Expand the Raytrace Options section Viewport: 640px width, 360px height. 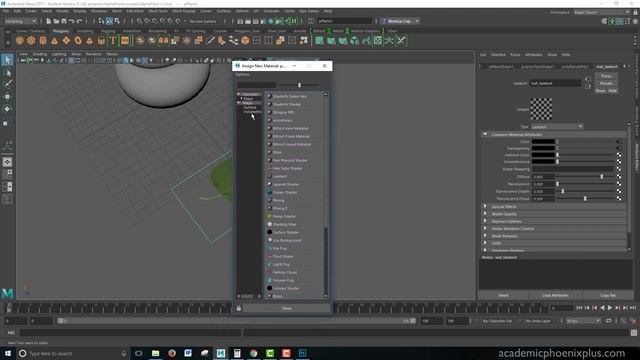tap(485, 221)
